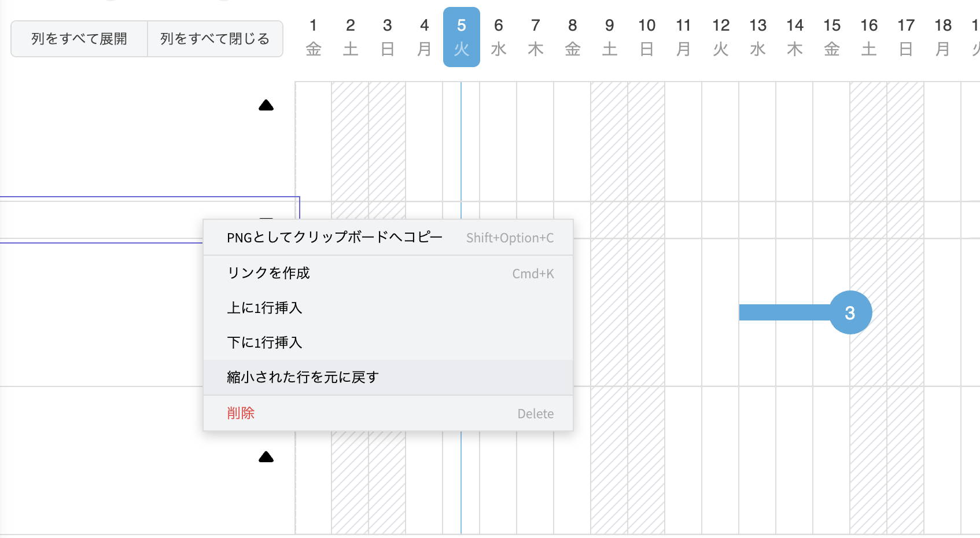980x538 pixels.
Task: Select date 7 木 column header
Action: tap(536, 37)
